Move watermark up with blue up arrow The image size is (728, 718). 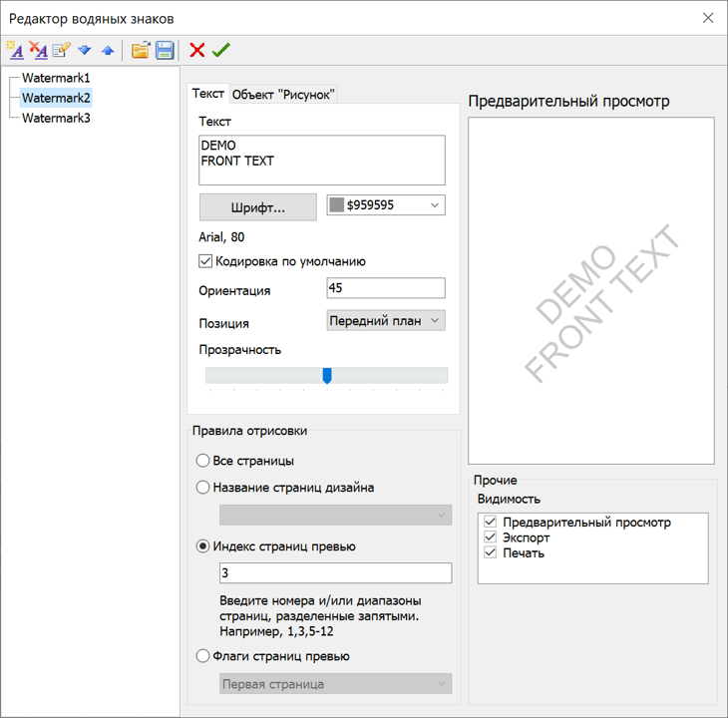pyautogui.click(x=108, y=50)
